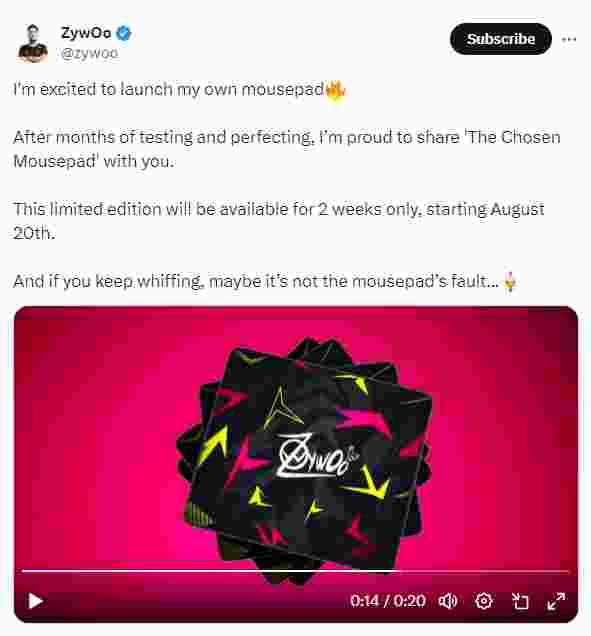Select the 'excited to launch my own mousepad' line
The image size is (591, 636).
[179, 89]
